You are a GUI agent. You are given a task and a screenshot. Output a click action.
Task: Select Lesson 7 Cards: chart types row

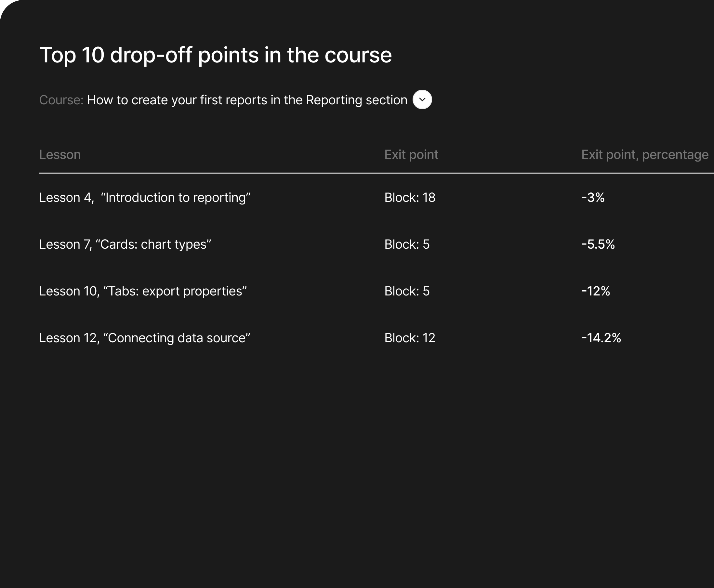tap(125, 244)
